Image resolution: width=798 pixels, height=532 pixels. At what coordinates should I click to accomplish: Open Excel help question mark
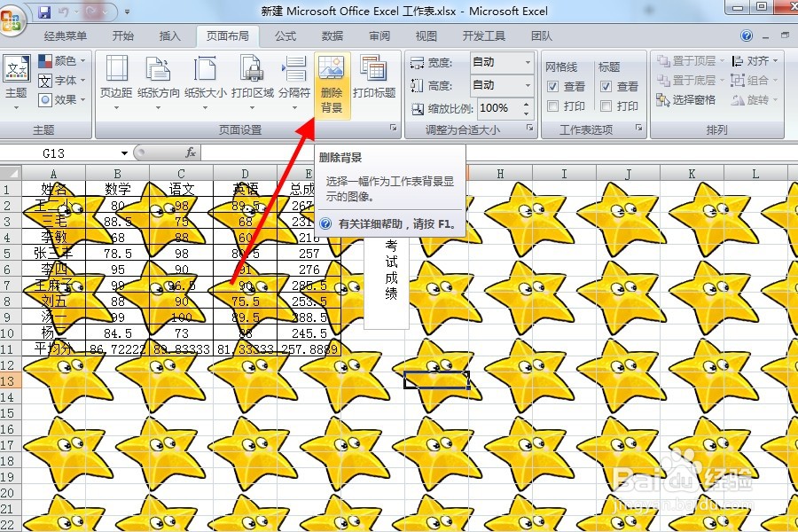(x=747, y=35)
